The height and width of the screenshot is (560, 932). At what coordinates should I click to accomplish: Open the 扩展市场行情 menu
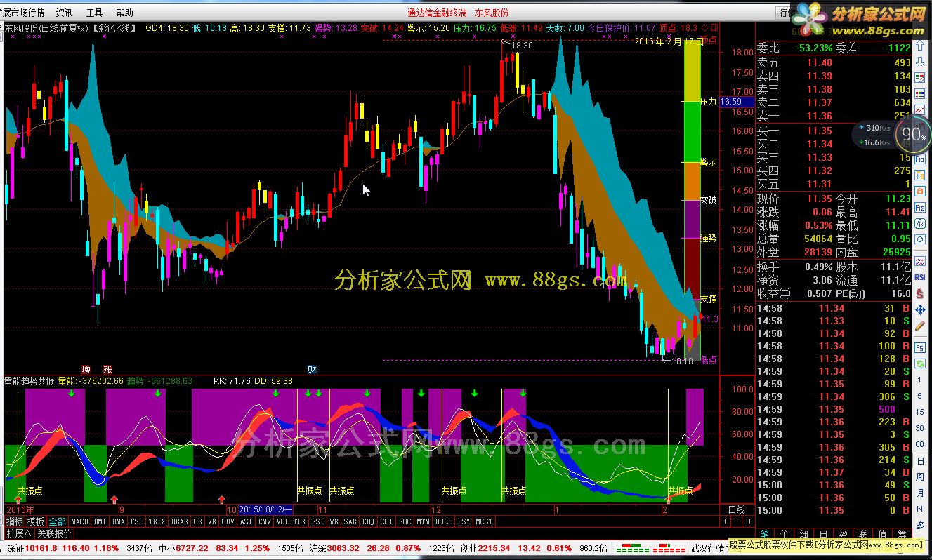tap(22, 13)
